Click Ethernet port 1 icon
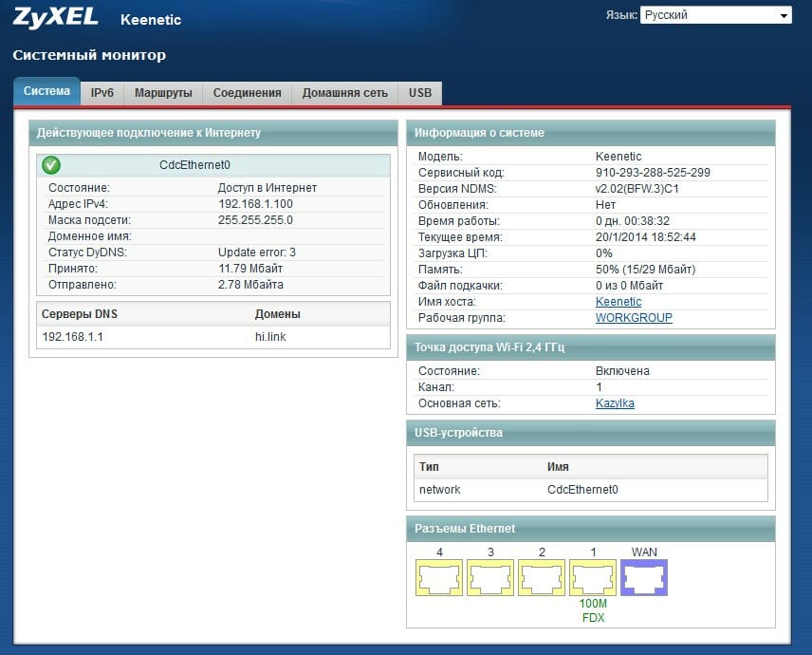This screenshot has width=812, height=655. click(593, 577)
